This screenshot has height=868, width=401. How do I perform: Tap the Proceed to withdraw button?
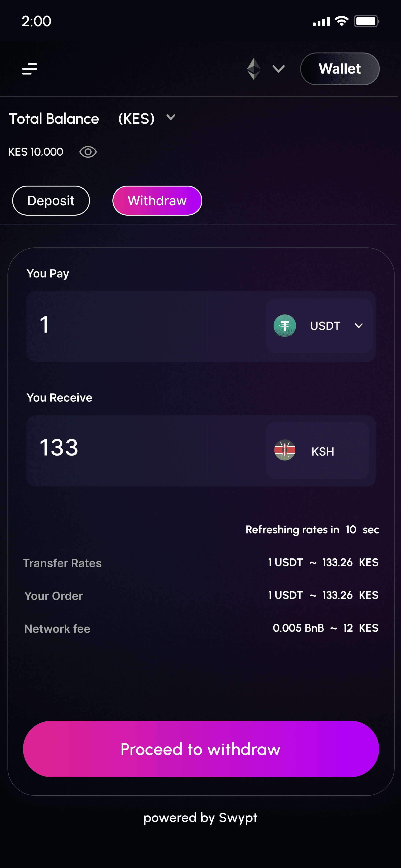(x=201, y=749)
